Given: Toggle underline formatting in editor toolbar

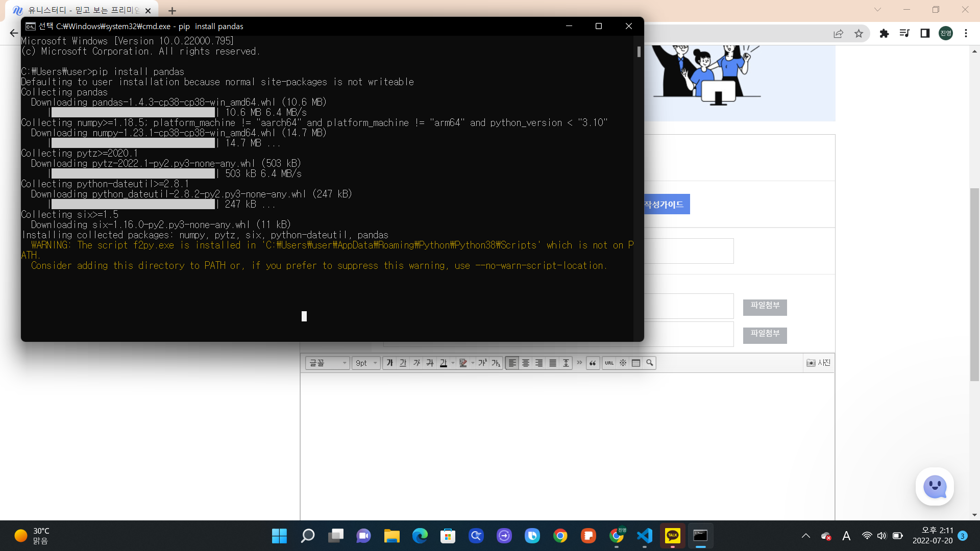Looking at the screenshot, I should tap(403, 363).
